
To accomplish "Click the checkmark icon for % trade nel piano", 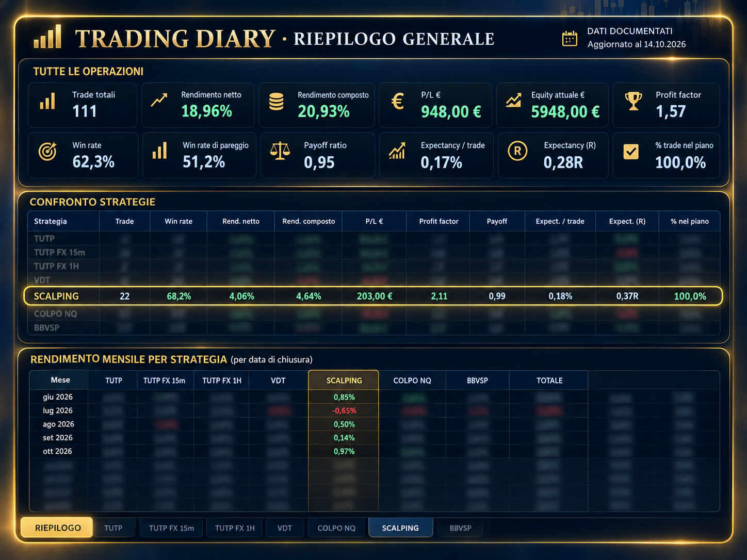I will (x=631, y=152).
